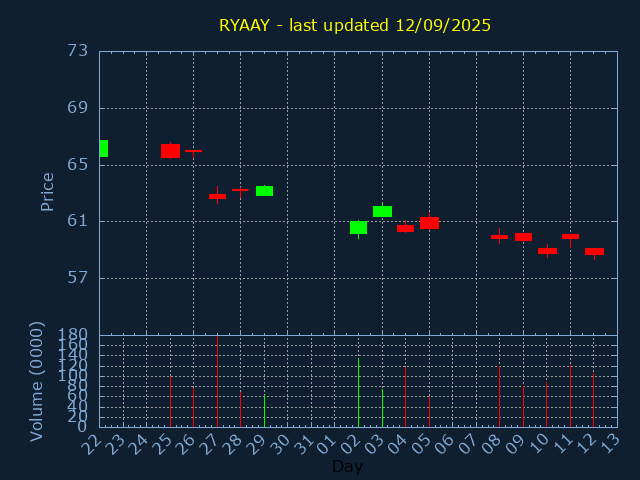Click the red volume bar for day 12

click(593, 400)
